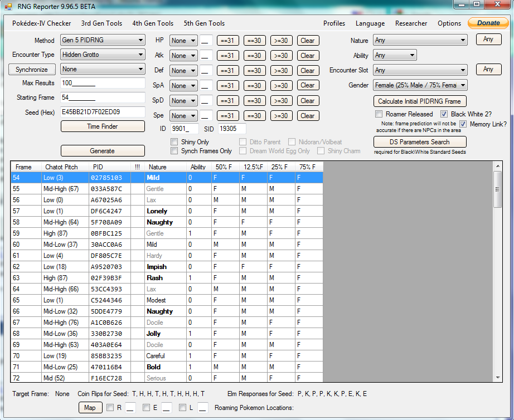The width and height of the screenshot is (514, 420).
Task: Expand the Nature dropdown
Action: pyautogui.click(x=420, y=40)
